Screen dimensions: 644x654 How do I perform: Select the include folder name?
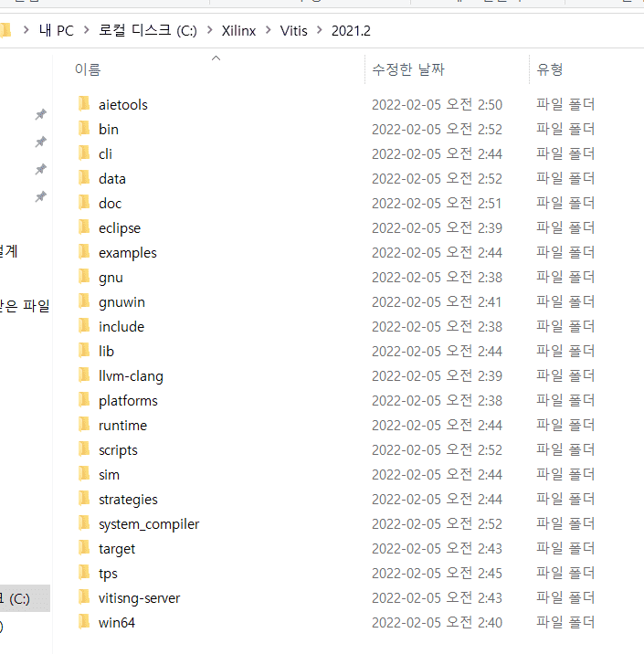pos(121,327)
